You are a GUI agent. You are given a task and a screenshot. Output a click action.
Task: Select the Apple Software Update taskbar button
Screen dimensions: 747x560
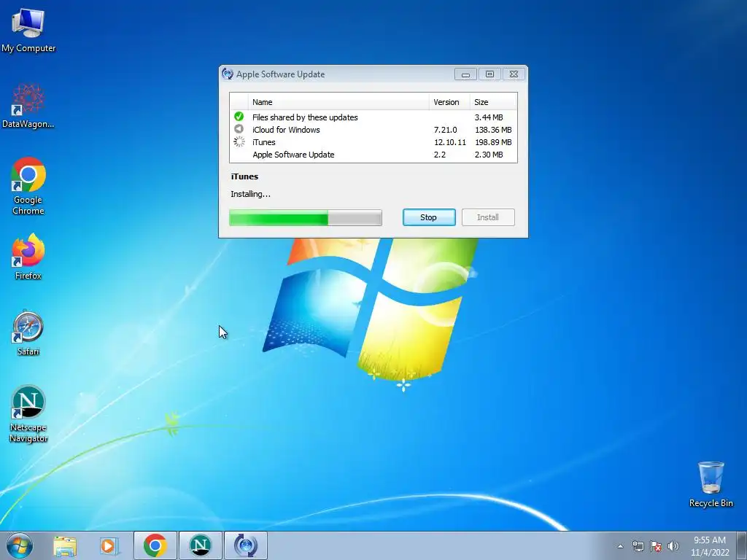245,545
